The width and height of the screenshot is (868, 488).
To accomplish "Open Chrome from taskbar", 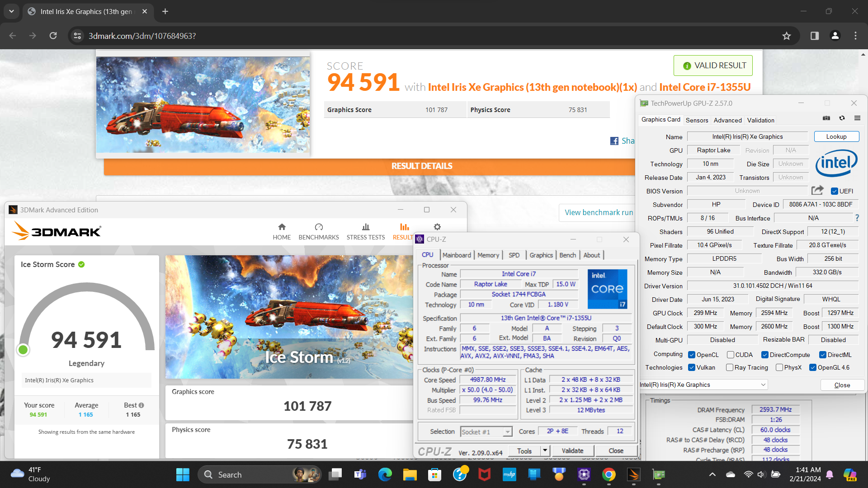I will pos(609,474).
